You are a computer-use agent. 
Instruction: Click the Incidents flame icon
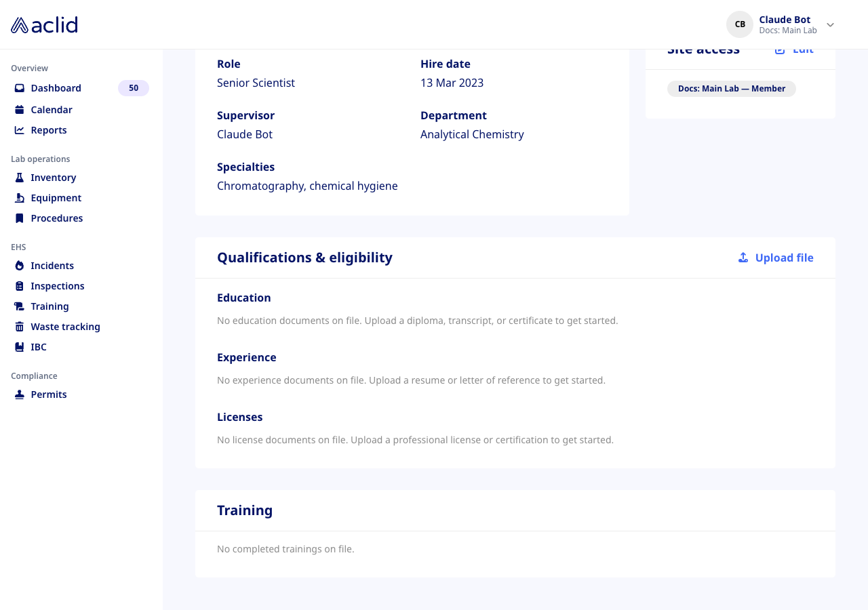[20, 266]
